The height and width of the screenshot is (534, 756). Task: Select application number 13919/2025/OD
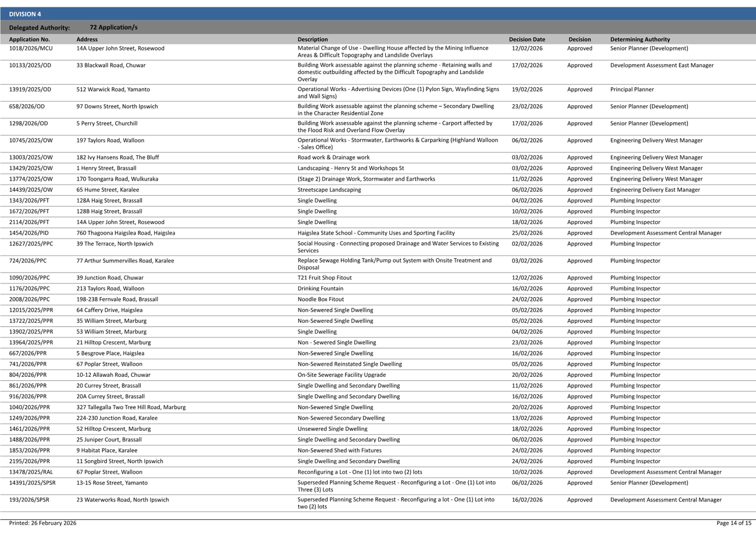[30, 89]
